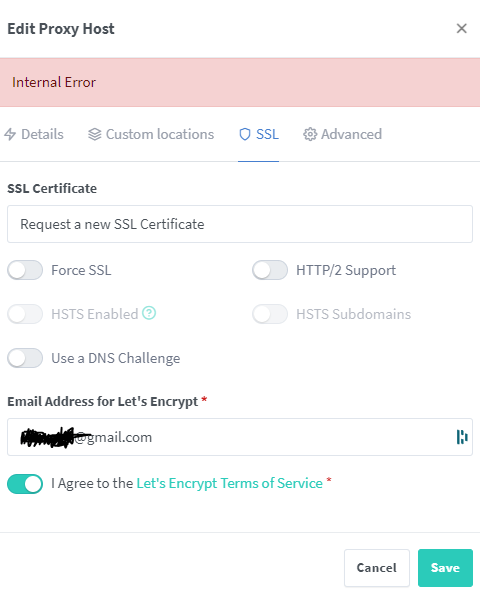Toggle the HSTS Enabled switch

click(25, 314)
